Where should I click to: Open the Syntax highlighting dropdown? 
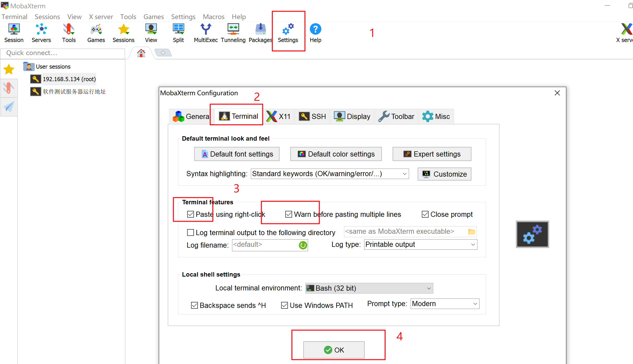330,174
